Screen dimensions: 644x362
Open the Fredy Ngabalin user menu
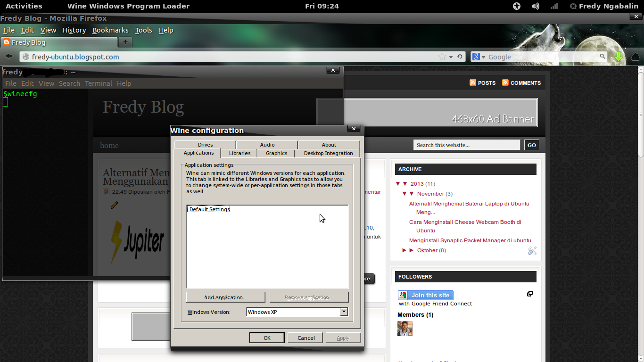coord(605,6)
